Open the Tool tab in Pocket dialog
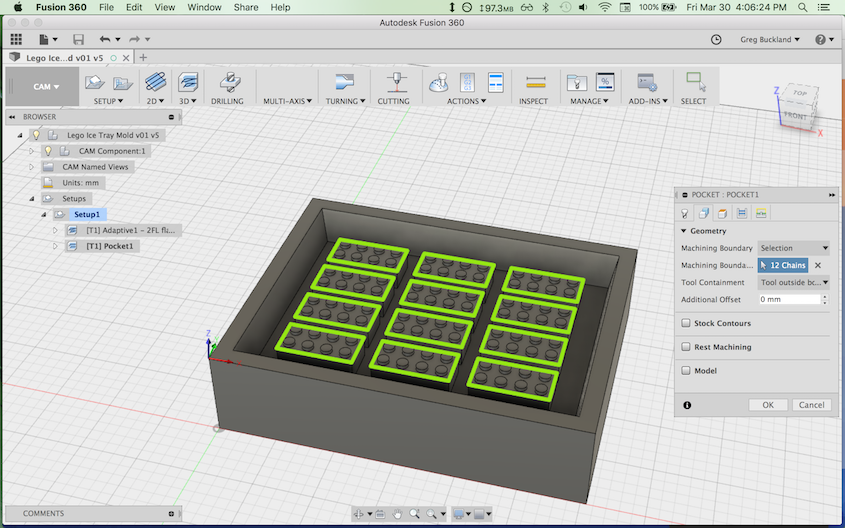Image resolution: width=845 pixels, height=528 pixels. [x=684, y=213]
